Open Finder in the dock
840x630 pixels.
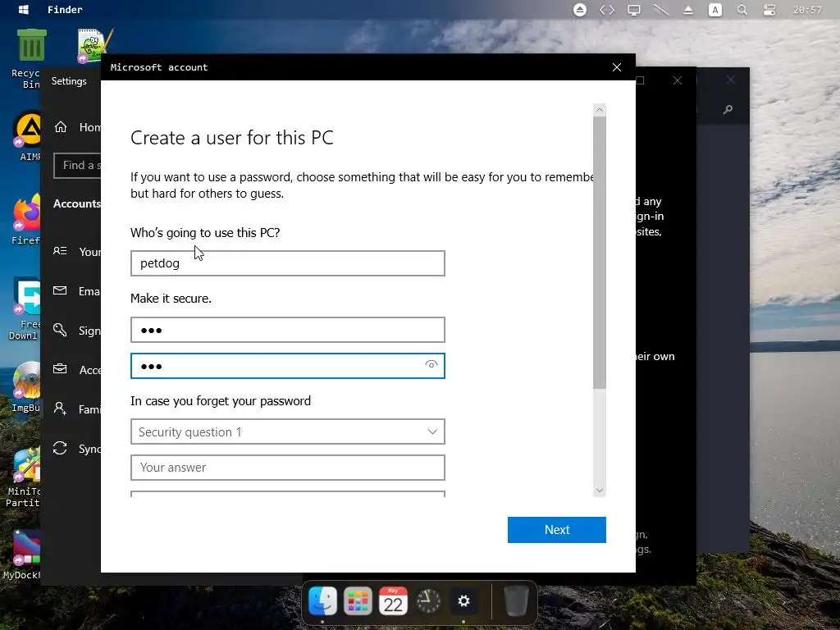(322, 600)
